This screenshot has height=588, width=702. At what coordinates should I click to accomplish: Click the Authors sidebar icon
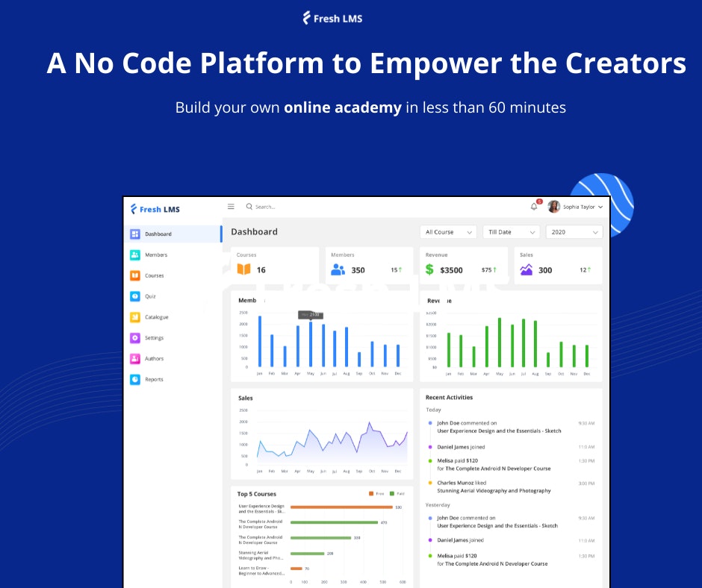click(134, 358)
